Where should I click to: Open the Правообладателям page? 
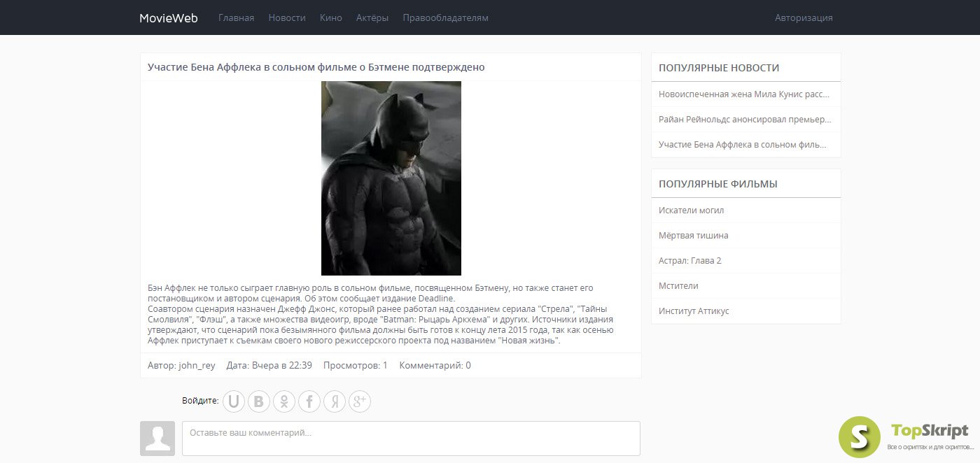[x=446, y=17]
